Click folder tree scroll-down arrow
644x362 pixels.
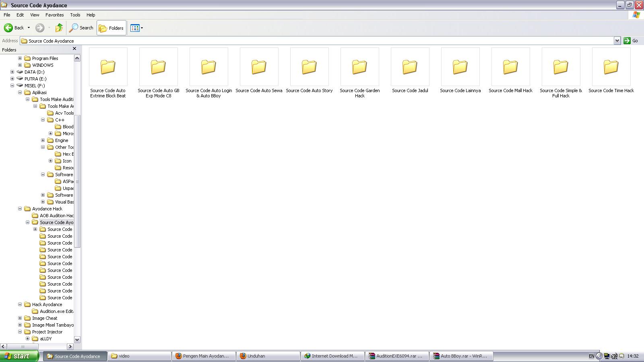[x=77, y=339]
